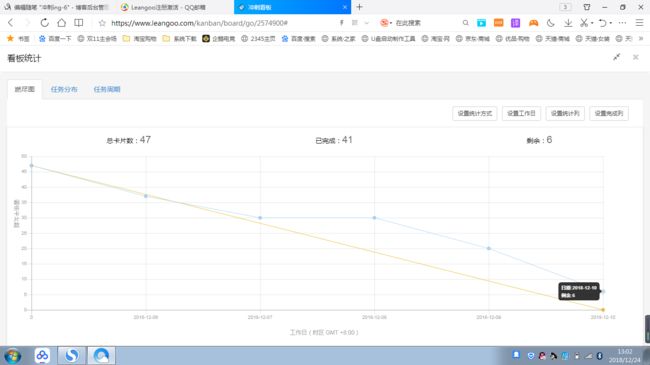This screenshot has width=650, height=365.
Task: Open the blue round browser taskbar icon
Action: pos(101,355)
